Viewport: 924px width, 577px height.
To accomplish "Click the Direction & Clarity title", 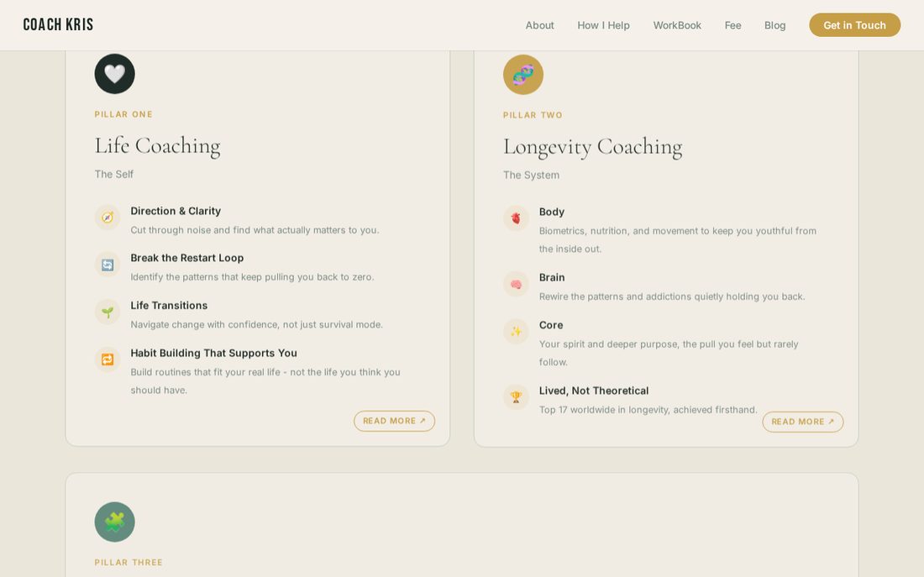I will click(x=176, y=211).
